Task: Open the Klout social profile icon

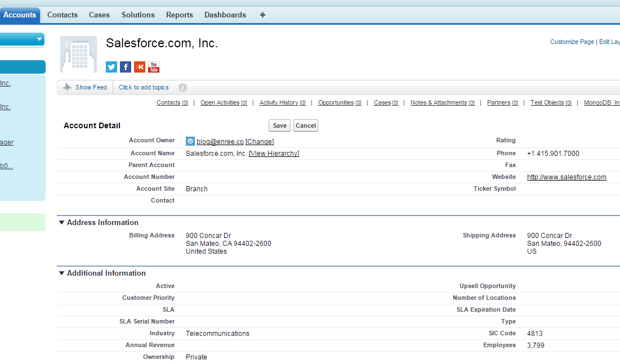Action: tap(140, 67)
